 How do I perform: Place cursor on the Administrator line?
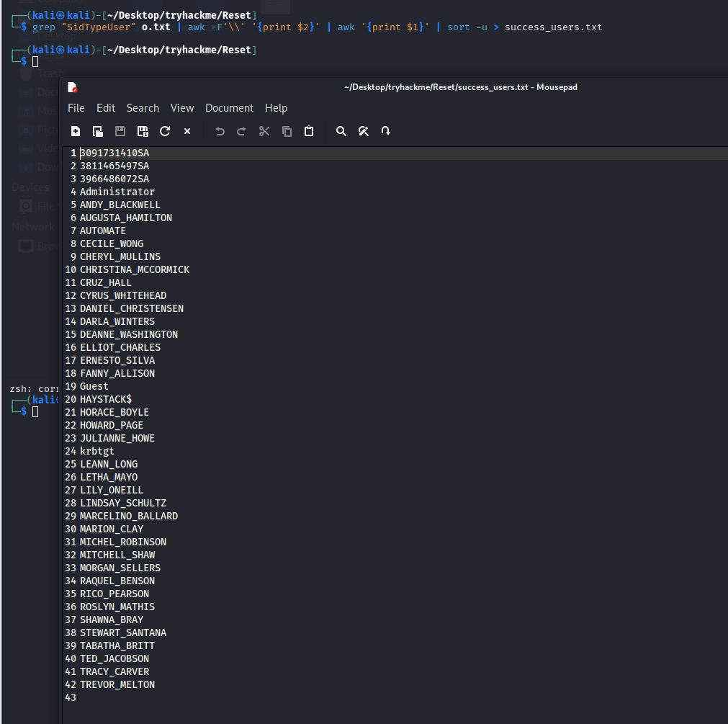(x=117, y=192)
